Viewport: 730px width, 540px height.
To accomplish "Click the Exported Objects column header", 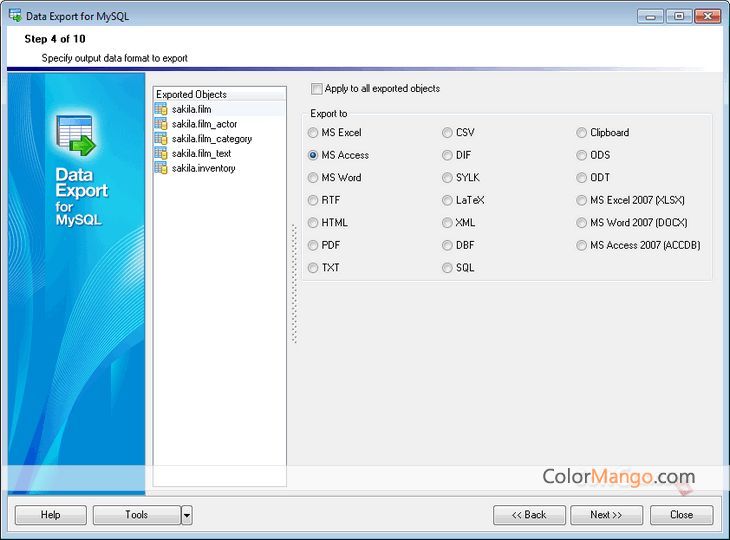I will tap(219, 94).
